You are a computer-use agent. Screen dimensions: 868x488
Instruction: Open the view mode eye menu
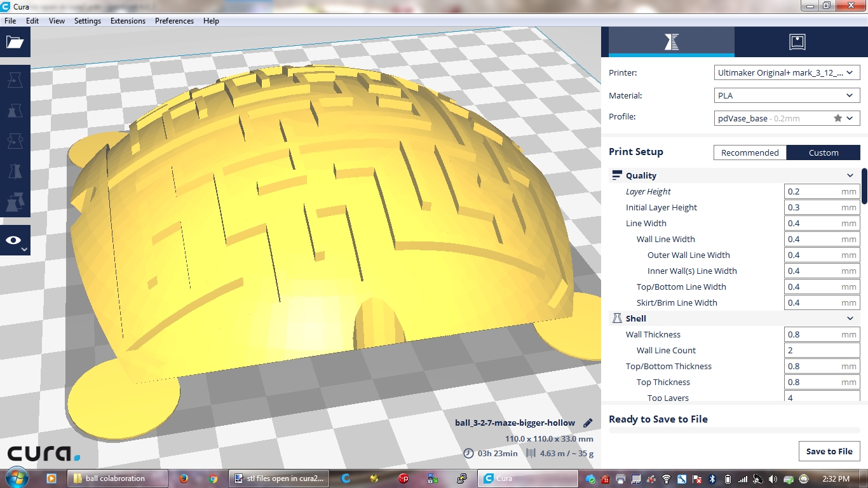pyautogui.click(x=15, y=241)
